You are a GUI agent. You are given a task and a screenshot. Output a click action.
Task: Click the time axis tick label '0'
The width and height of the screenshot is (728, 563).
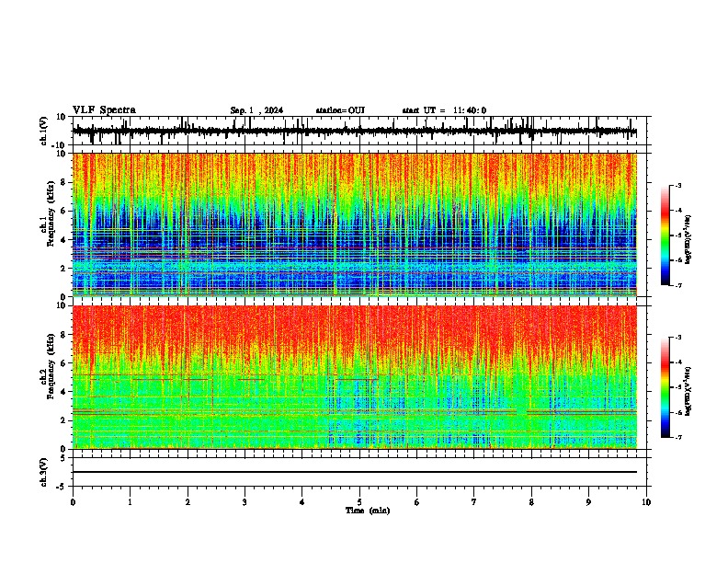point(73,502)
